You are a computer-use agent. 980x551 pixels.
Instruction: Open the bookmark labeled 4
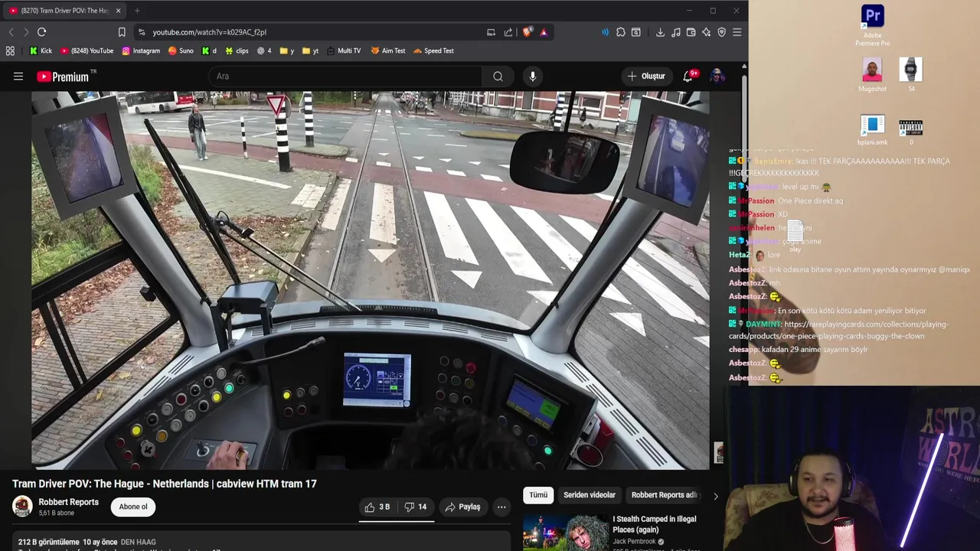pyautogui.click(x=265, y=51)
